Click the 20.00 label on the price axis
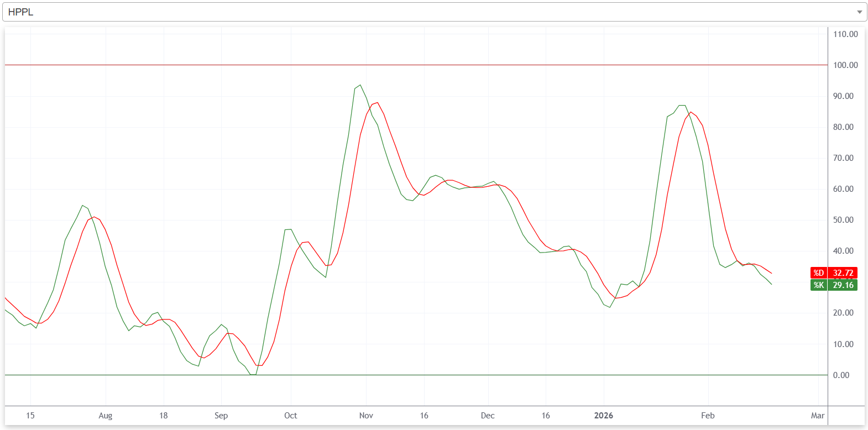 843,313
